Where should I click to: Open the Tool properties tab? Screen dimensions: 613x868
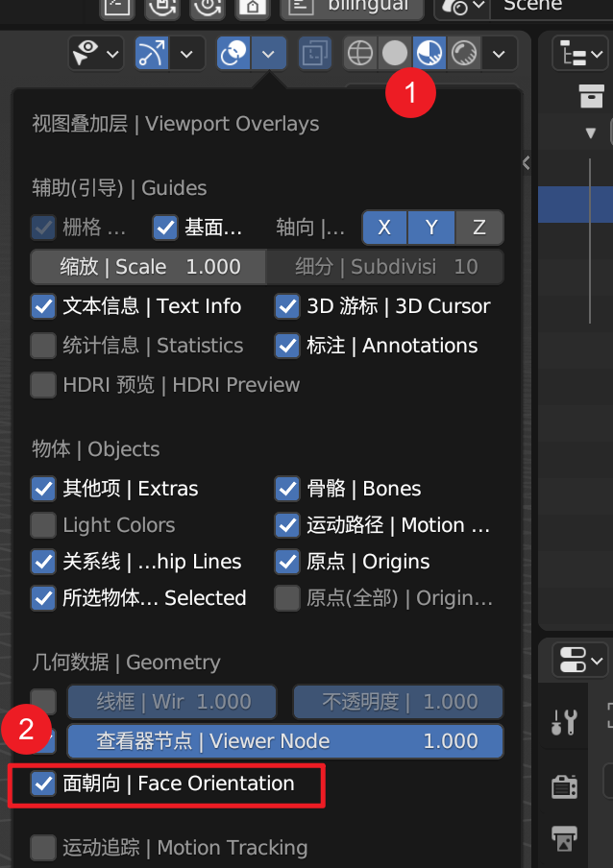click(564, 721)
